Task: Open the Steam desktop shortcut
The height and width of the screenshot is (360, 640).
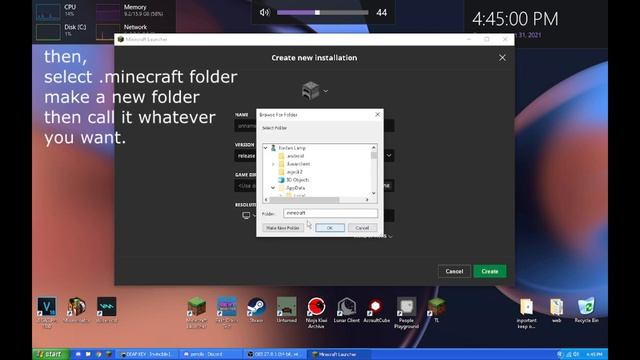Action: 256,309
